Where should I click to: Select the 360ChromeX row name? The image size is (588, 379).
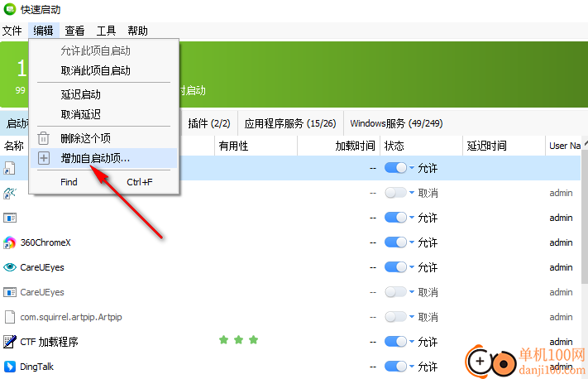click(x=45, y=242)
